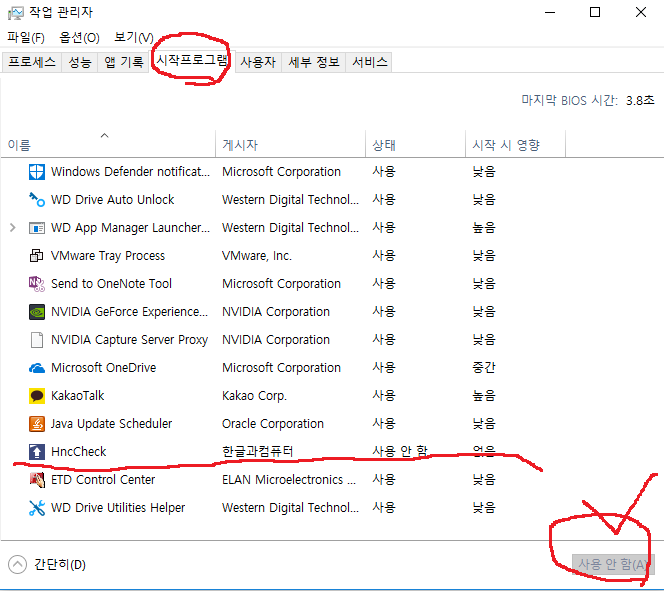The height and width of the screenshot is (591, 664).
Task: Select the Java Update Scheduler entry
Action: pyautogui.click(x=111, y=424)
